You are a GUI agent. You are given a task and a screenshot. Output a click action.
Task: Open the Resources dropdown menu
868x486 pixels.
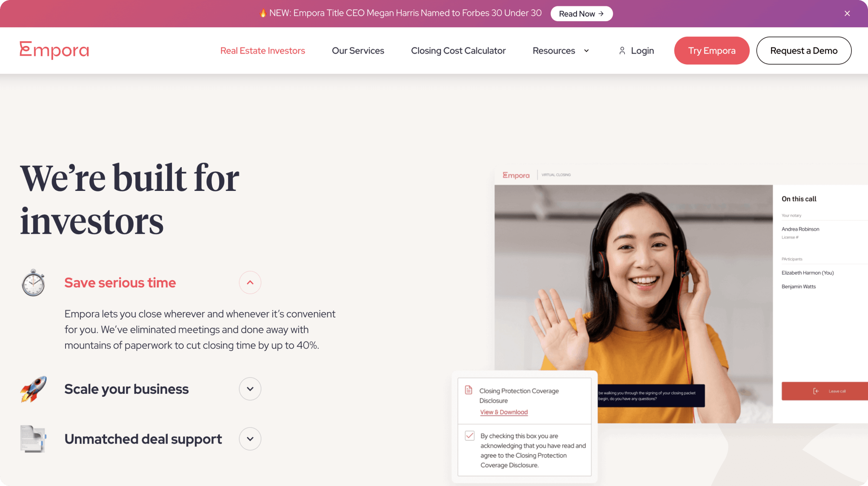[x=561, y=51]
